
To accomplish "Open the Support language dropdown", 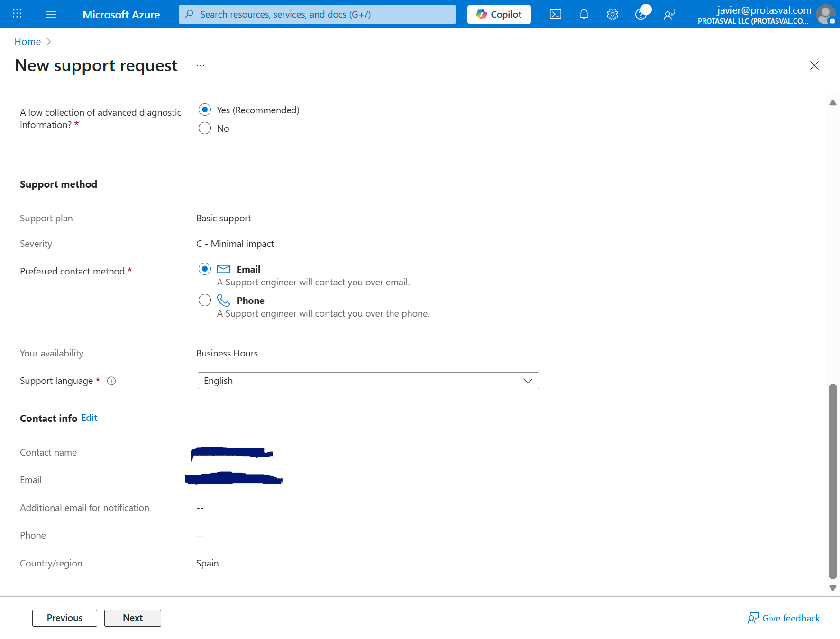I will coord(368,381).
